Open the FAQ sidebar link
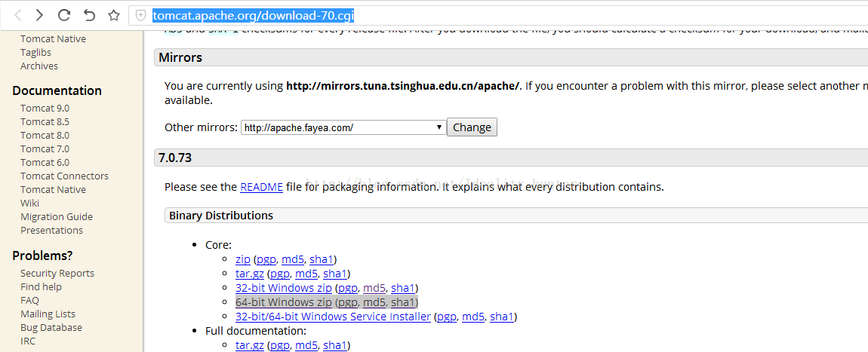The width and height of the screenshot is (868, 352). [30, 300]
